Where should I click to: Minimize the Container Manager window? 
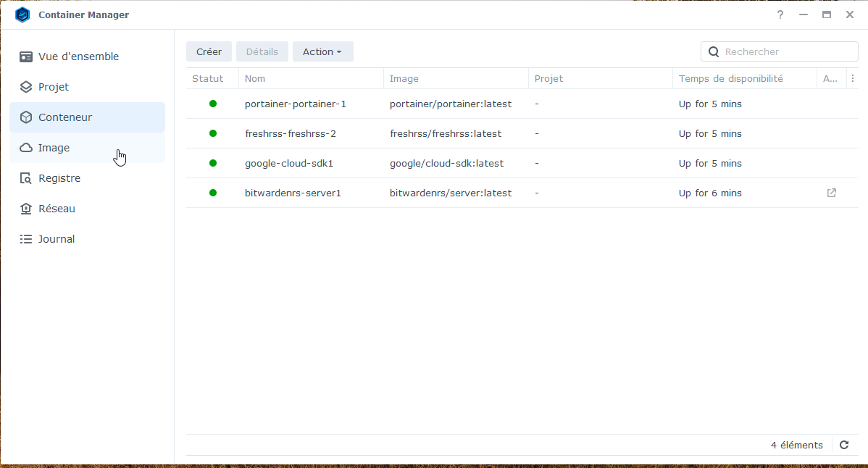pos(804,15)
